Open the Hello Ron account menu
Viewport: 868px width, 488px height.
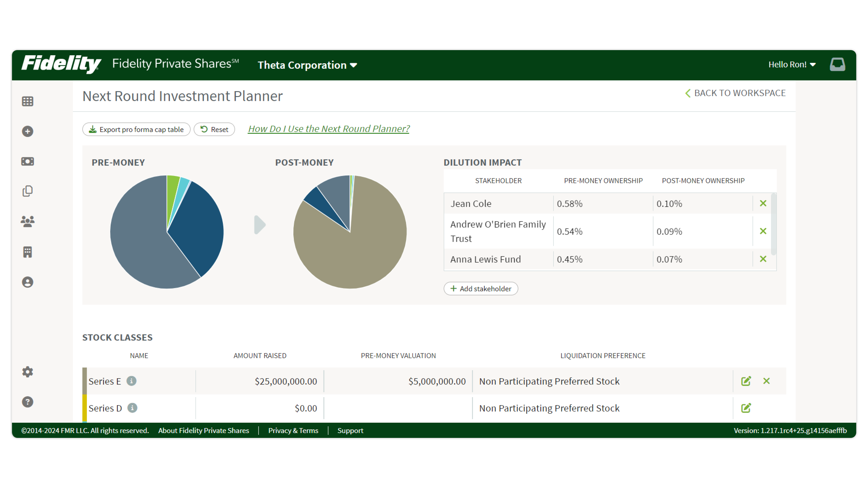click(792, 64)
